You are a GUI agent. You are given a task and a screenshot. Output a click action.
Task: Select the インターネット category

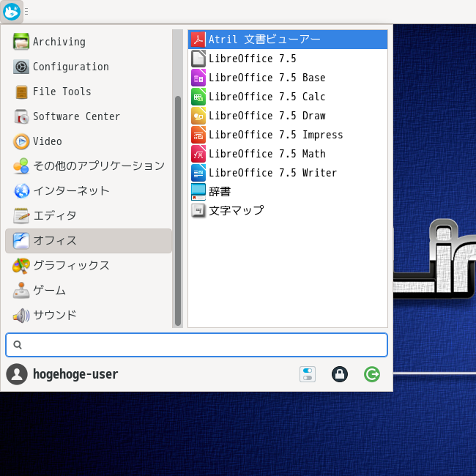click(x=89, y=191)
